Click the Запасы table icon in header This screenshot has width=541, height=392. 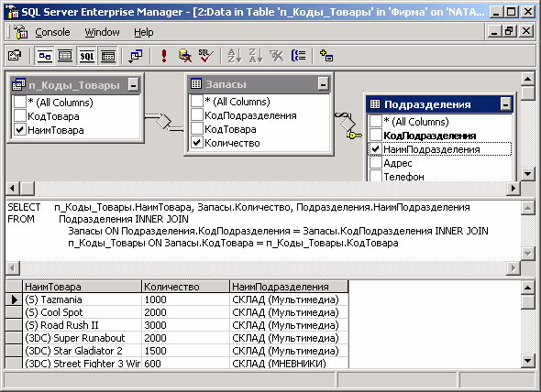[196, 83]
